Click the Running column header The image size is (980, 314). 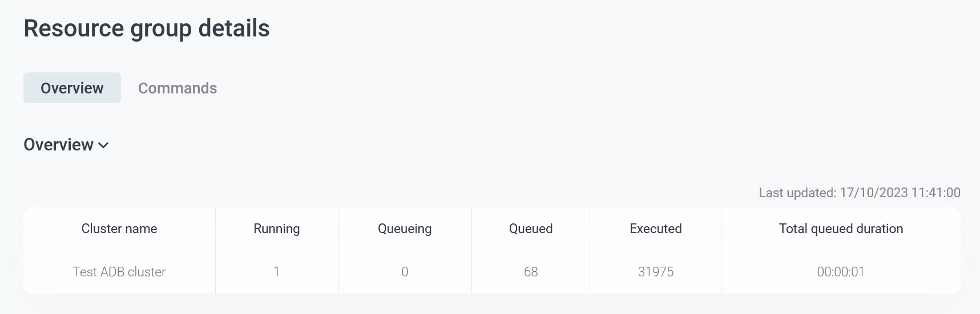(x=277, y=229)
